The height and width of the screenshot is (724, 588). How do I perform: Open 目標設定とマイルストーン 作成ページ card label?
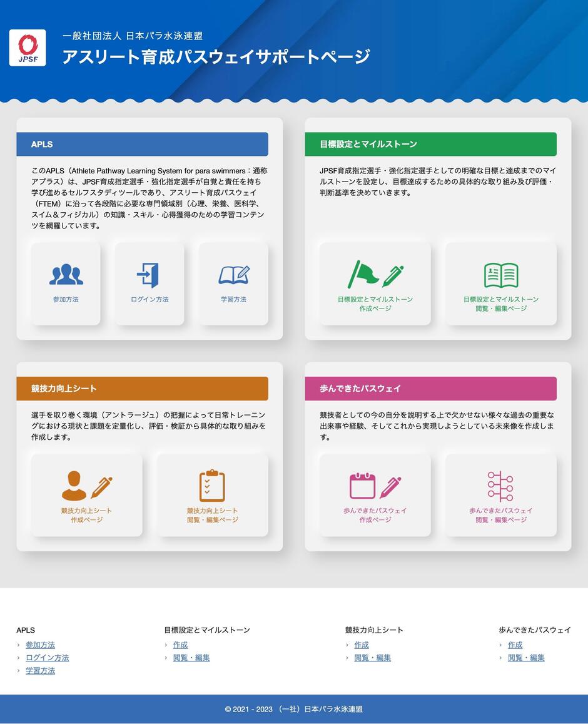pos(375,304)
